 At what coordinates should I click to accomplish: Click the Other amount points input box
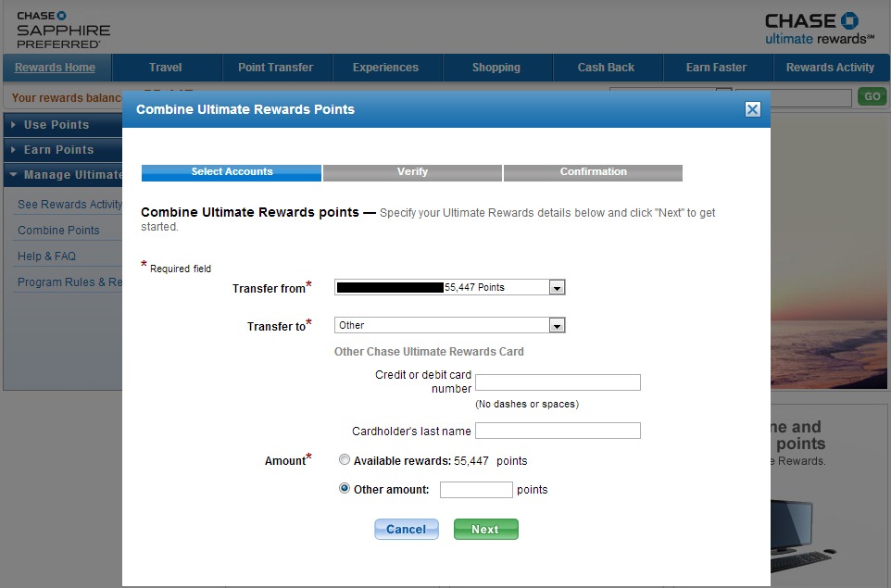[476, 490]
